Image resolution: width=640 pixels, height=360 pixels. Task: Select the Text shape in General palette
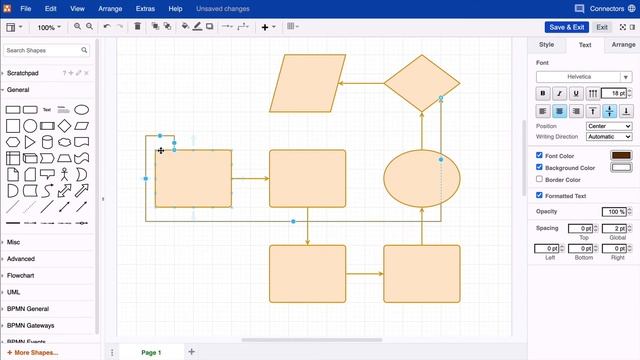(47, 110)
